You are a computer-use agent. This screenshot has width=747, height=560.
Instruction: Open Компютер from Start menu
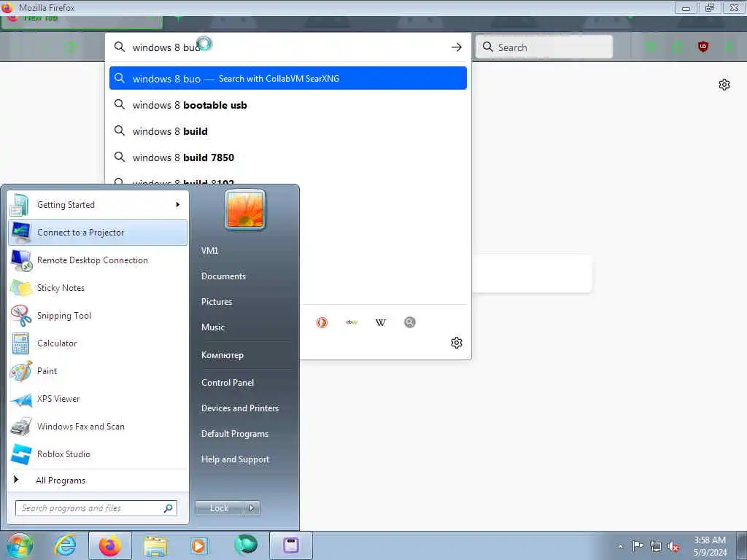pyautogui.click(x=222, y=355)
